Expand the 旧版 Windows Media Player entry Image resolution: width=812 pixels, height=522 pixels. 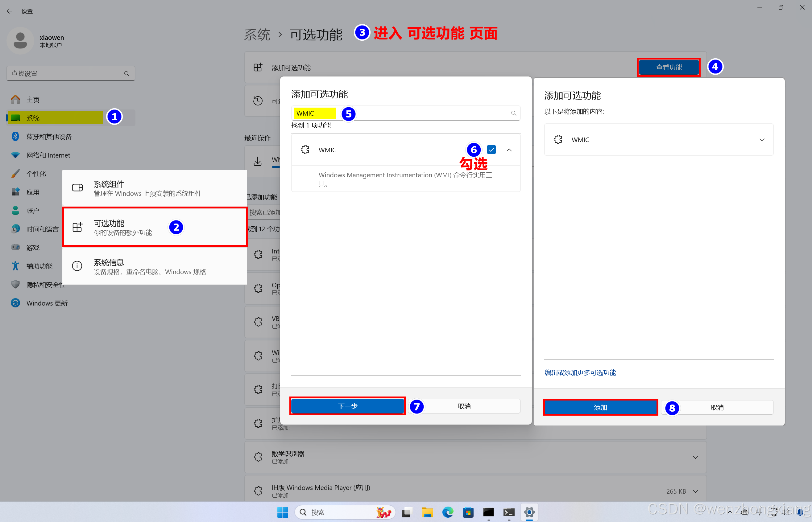(695, 491)
